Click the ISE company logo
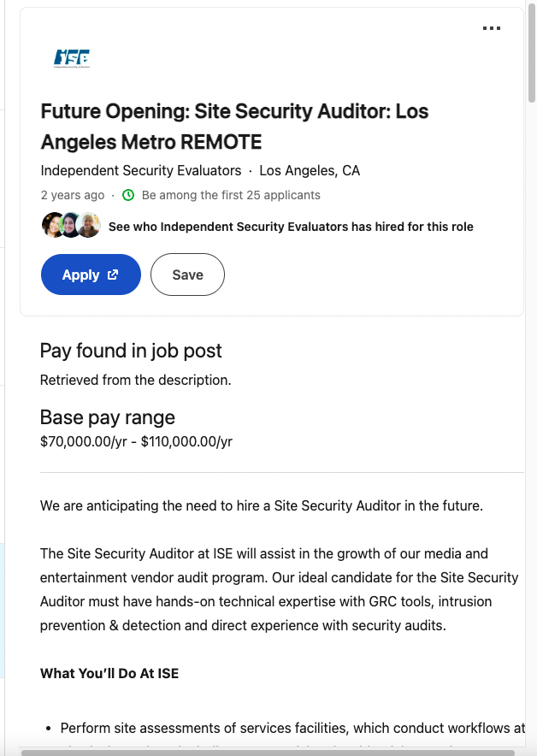 click(x=74, y=59)
